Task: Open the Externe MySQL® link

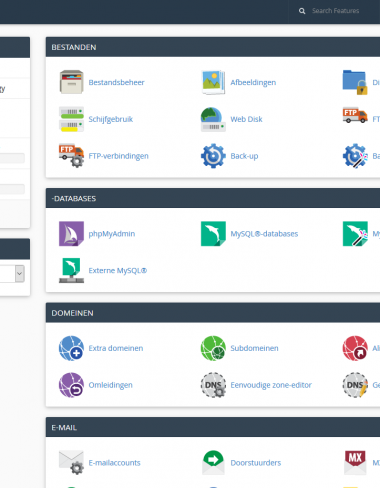Action: [118, 270]
